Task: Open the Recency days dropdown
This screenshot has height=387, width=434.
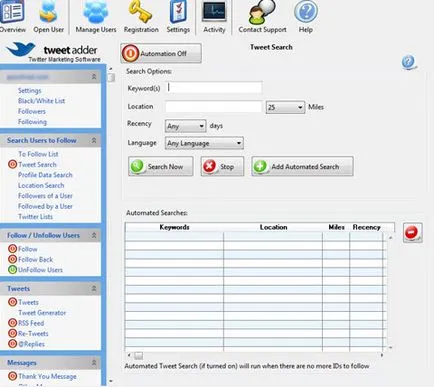Action: (x=185, y=126)
